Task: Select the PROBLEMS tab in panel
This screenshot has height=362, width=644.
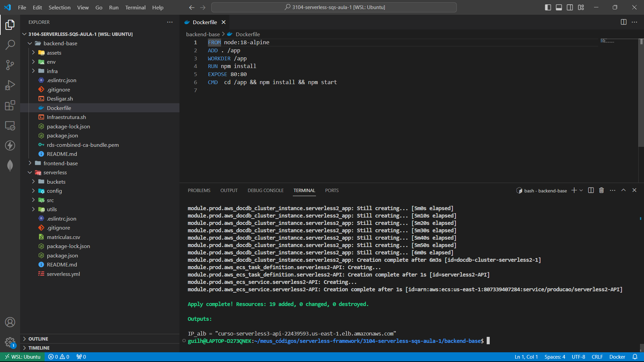Action: tap(199, 190)
